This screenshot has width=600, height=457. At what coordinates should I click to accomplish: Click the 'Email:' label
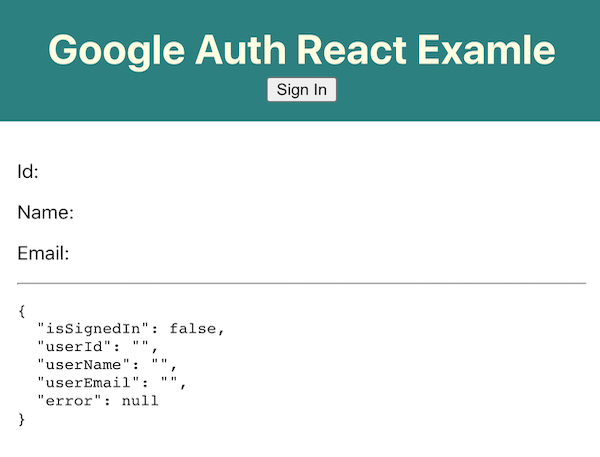(x=43, y=253)
